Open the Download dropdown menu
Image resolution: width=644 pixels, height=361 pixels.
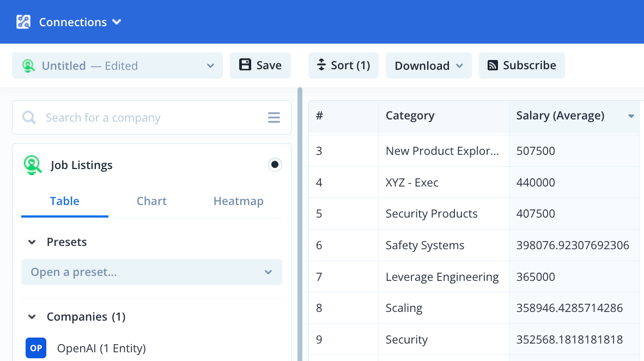pos(428,65)
